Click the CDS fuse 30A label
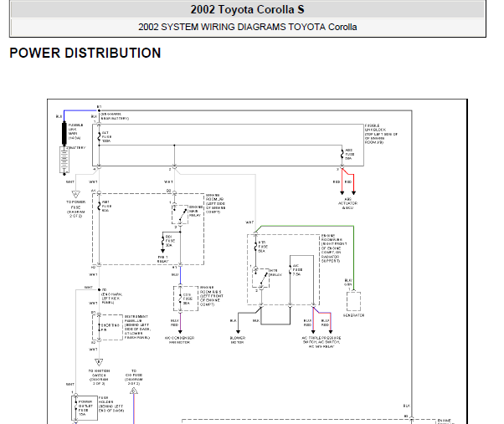Viewport: 504px width, 424px height. 187,299
